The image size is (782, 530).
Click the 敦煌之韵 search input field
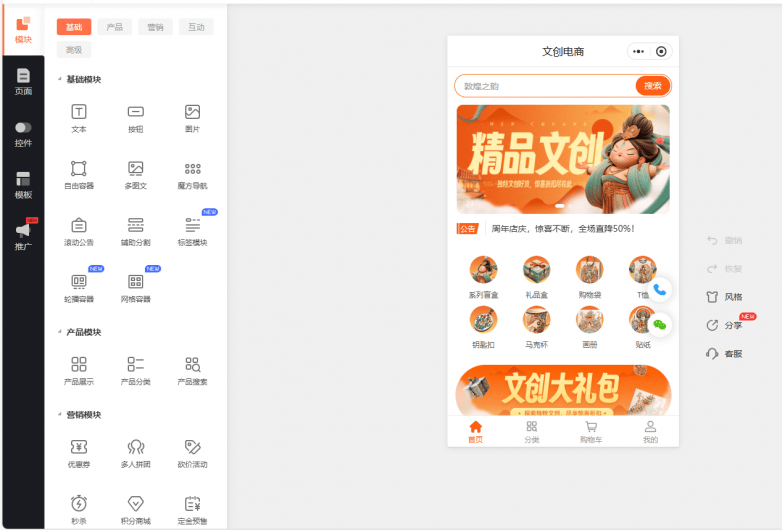[545, 86]
